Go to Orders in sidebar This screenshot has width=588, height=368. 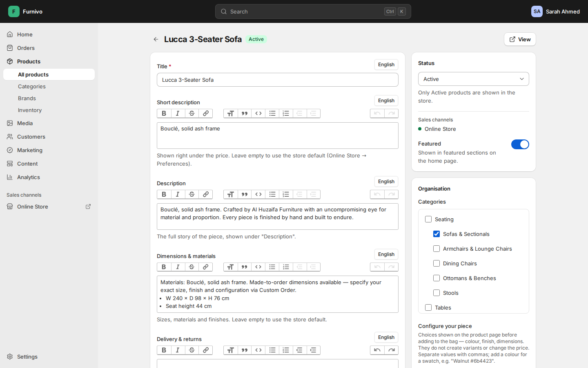[x=49, y=48]
